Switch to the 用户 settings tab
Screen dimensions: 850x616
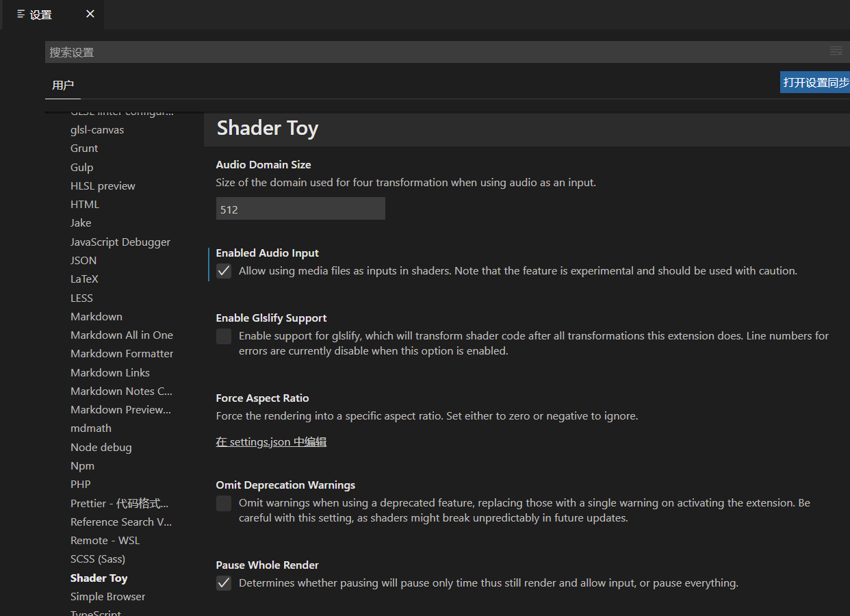click(63, 85)
